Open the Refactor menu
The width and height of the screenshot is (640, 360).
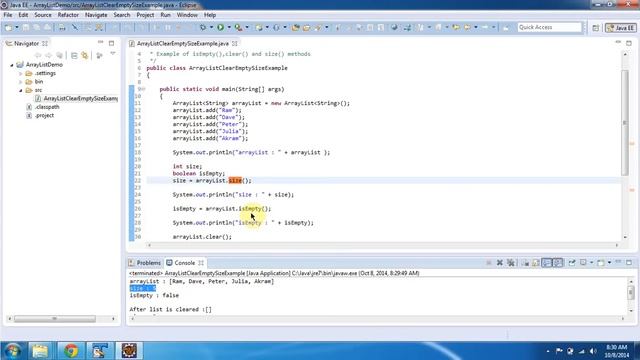click(x=68, y=15)
